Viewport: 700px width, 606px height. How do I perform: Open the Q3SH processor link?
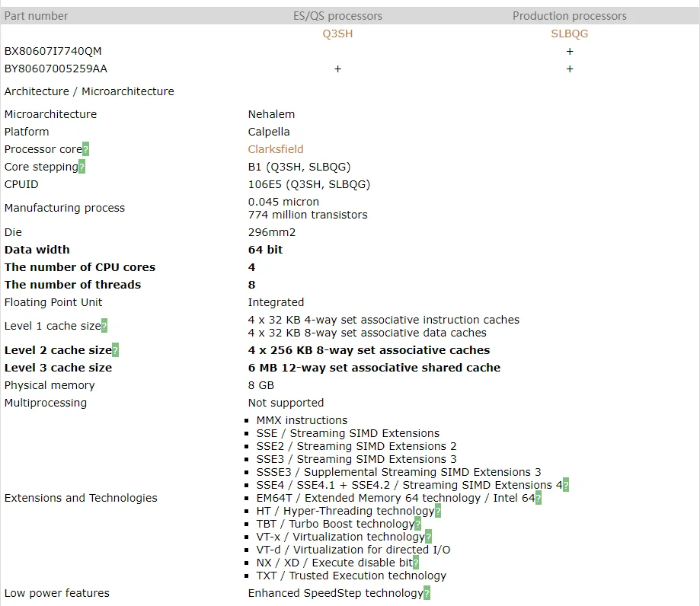pos(337,34)
